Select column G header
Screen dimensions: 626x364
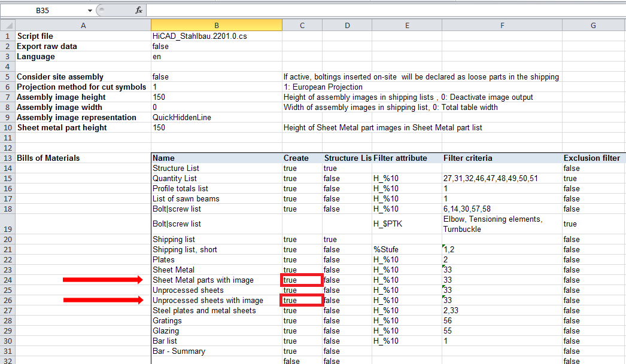coord(593,25)
